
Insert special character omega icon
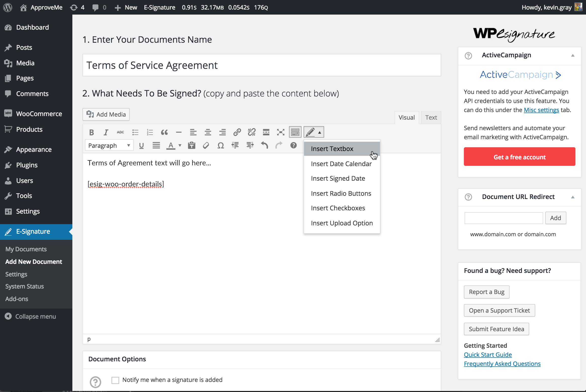221,145
